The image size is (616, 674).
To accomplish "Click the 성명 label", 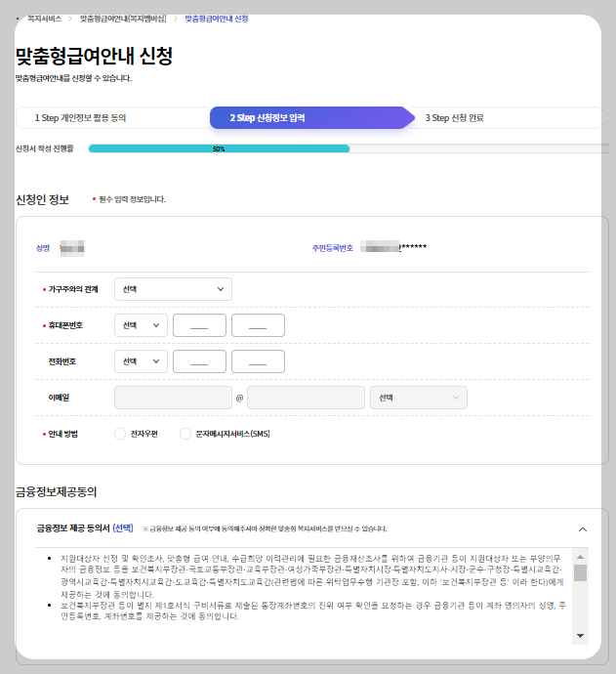I will pos(43,248).
